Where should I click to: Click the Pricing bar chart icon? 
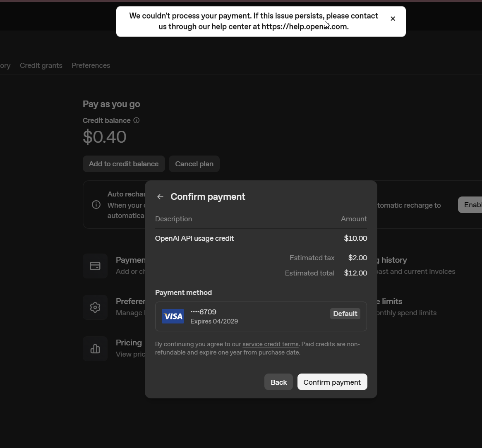point(95,349)
